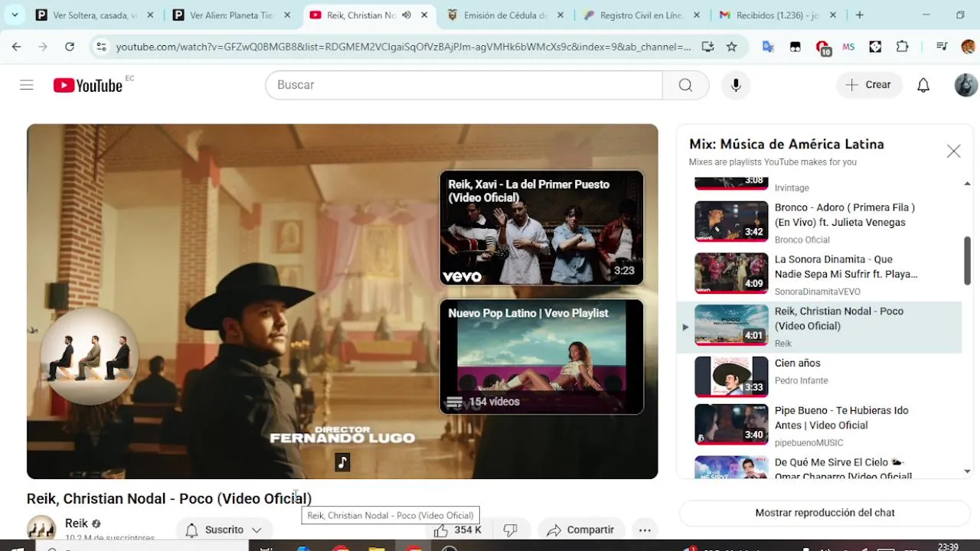Screen dimensions: 980x551
Task: Click the Compartir share button
Action: click(581, 530)
